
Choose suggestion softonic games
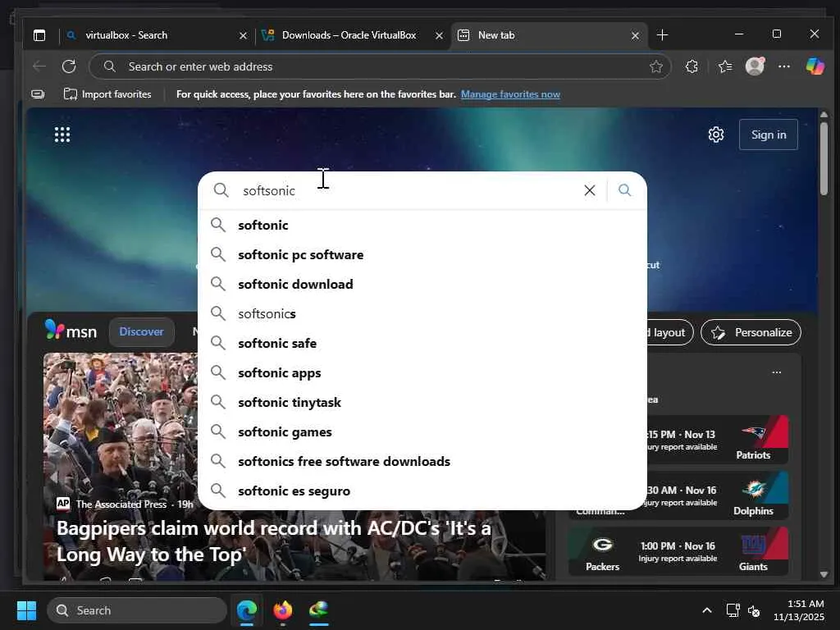422,431
